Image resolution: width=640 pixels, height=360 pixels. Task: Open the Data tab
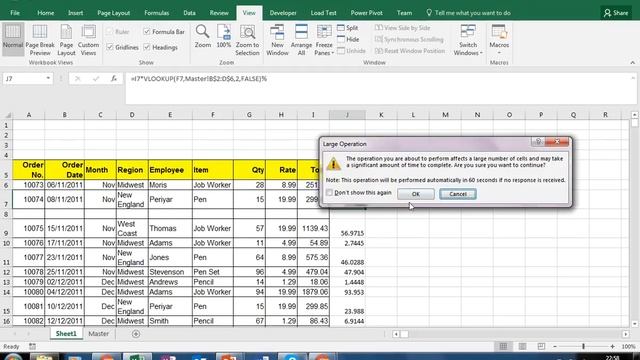[x=189, y=13]
